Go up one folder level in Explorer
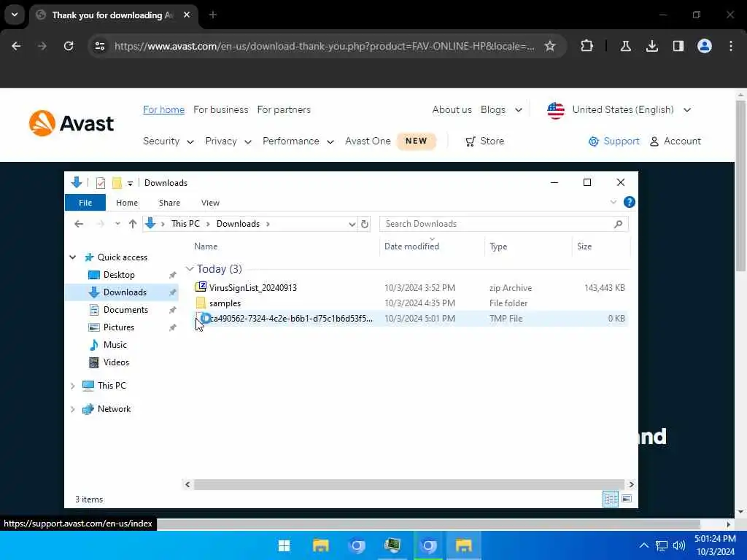The width and height of the screenshot is (747, 560). [x=133, y=224]
